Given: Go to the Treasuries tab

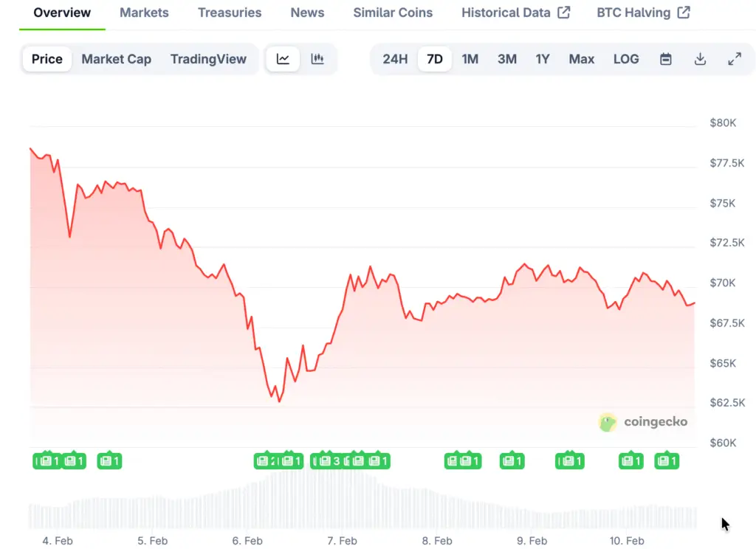Looking at the screenshot, I should coord(230,13).
